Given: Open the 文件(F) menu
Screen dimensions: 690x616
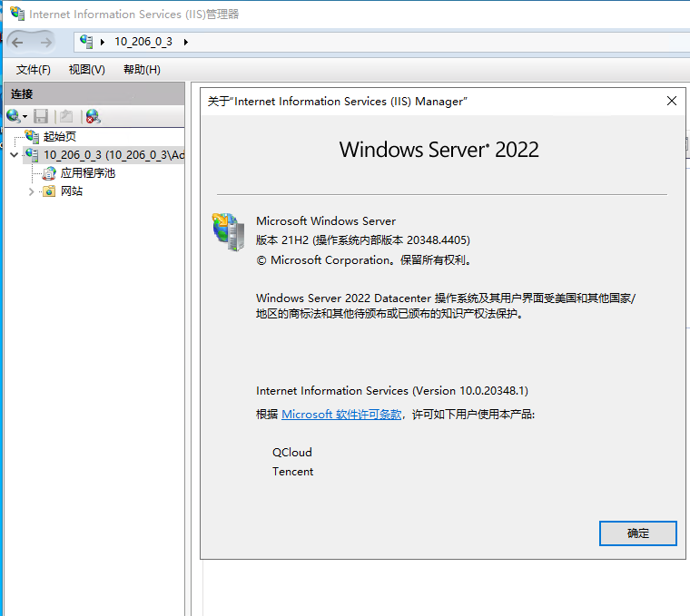Looking at the screenshot, I should (34, 70).
